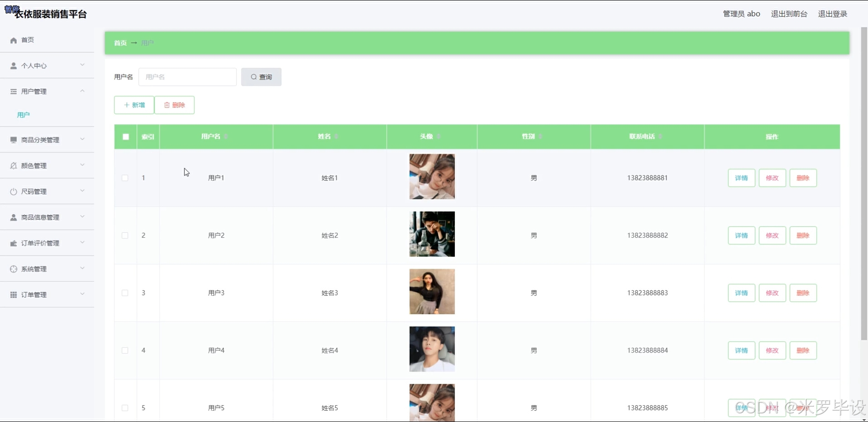Click the sort arrows in 用户名 column header
Image resolution: width=868 pixels, height=422 pixels.
tap(226, 136)
